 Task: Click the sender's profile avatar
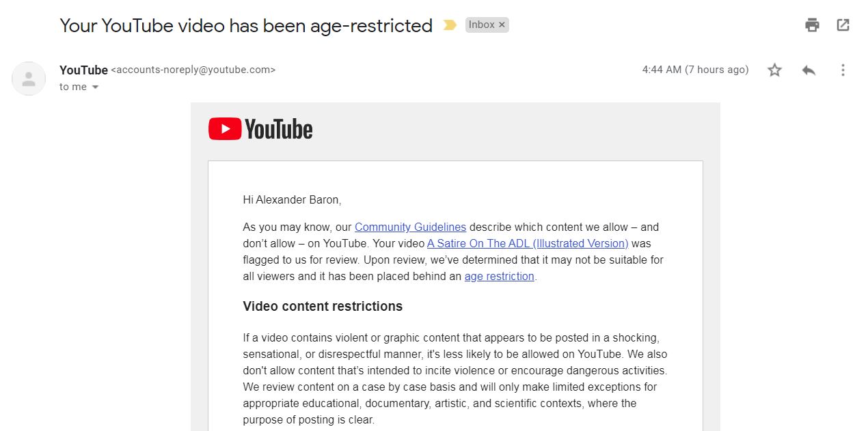29,79
